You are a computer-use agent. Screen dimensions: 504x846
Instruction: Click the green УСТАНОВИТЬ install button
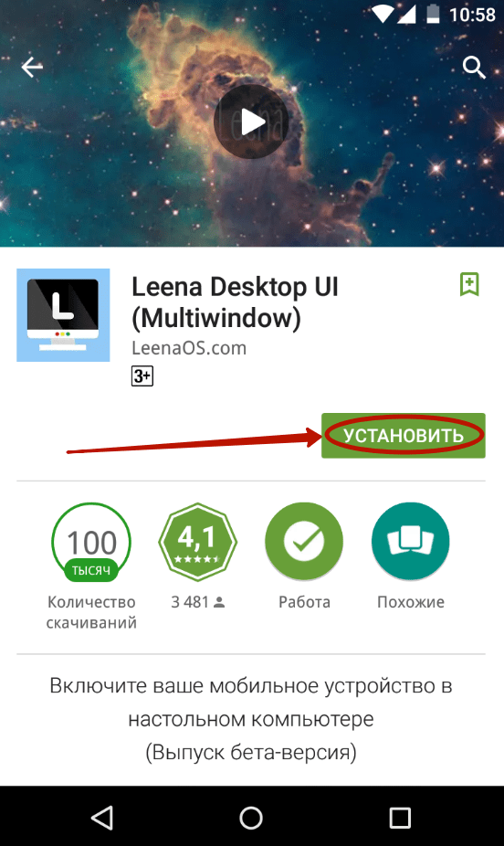tap(404, 436)
